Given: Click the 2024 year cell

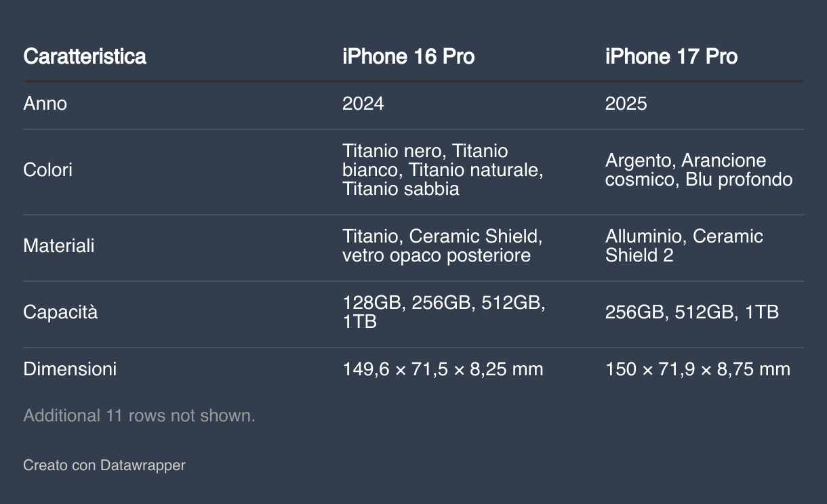Looking at the screenshot, I should click(x=363, y=104).
